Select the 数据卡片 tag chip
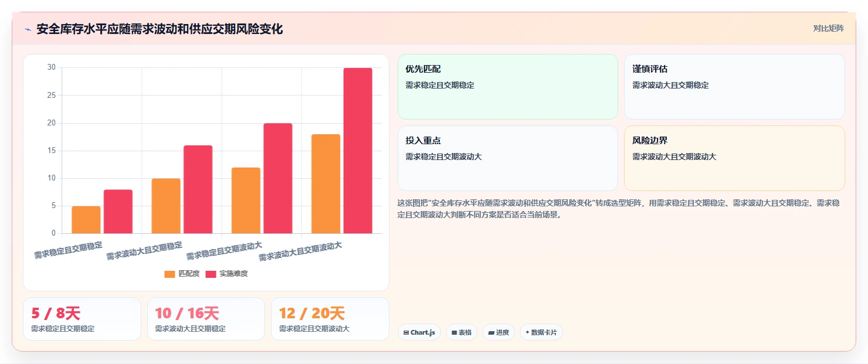The width and height of the screenshot is (868, 364). (x=541, y=332)
